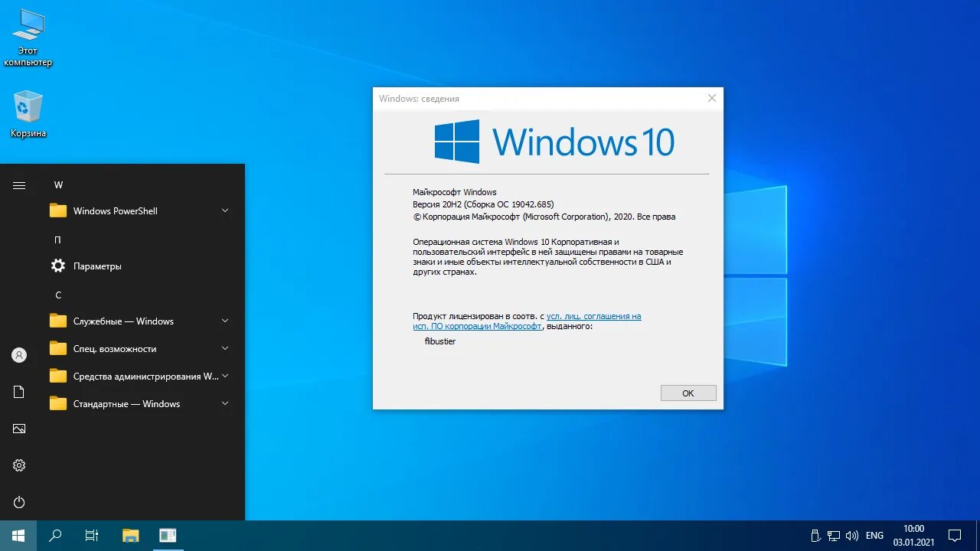This screenshot has height=551, width=980.
Task: Open the Корзина recycle bin icon
Action: pyautogui.click(x=28, y=115)
